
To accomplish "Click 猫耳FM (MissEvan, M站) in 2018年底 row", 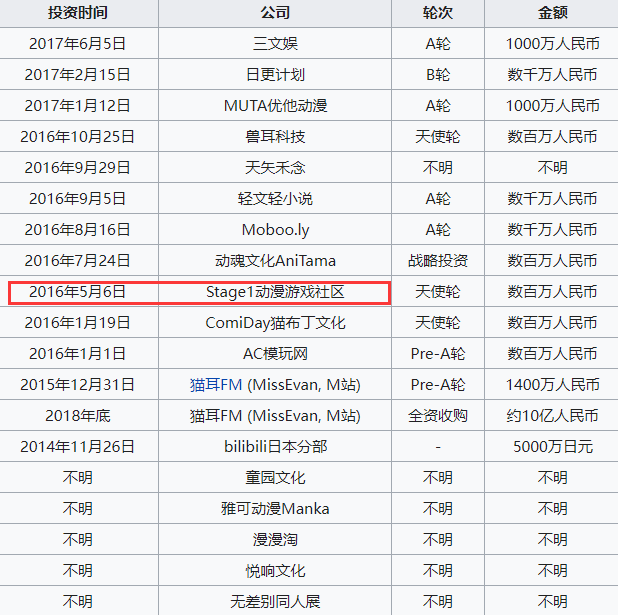I will pyautogui.click(x=275, y=416).
